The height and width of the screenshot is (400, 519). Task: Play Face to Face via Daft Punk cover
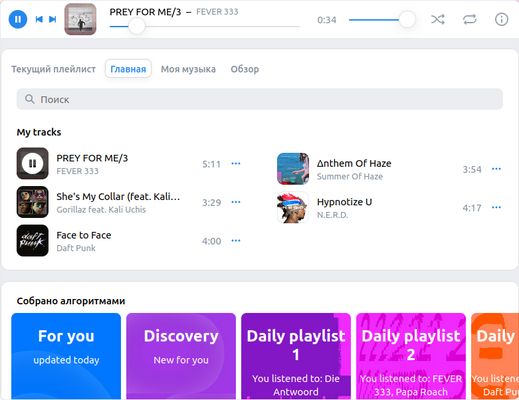pyautogui.click(x=32, y=240)
